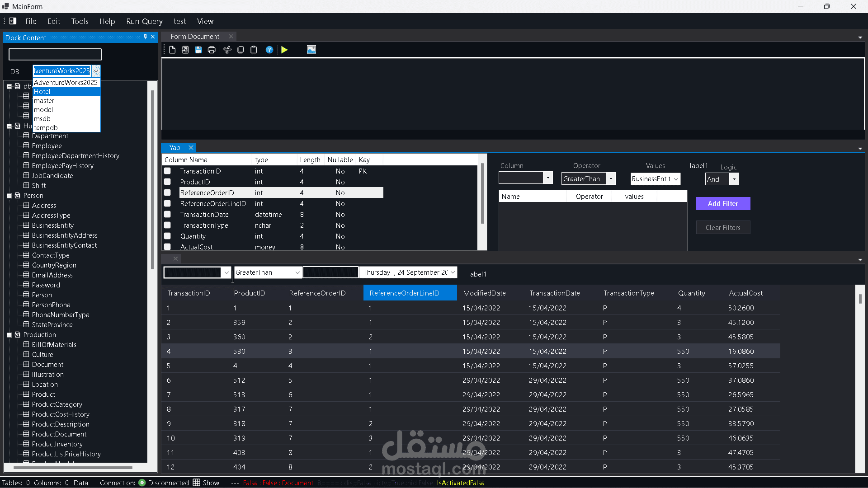
Task: Click the New document toolbar icon
Action: (x=172, y=50)
